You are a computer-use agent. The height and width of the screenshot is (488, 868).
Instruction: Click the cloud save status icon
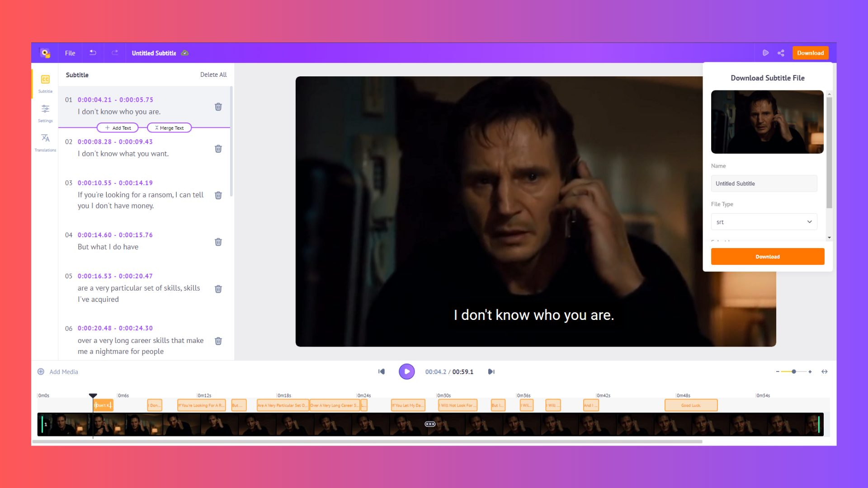pos(185,53)
